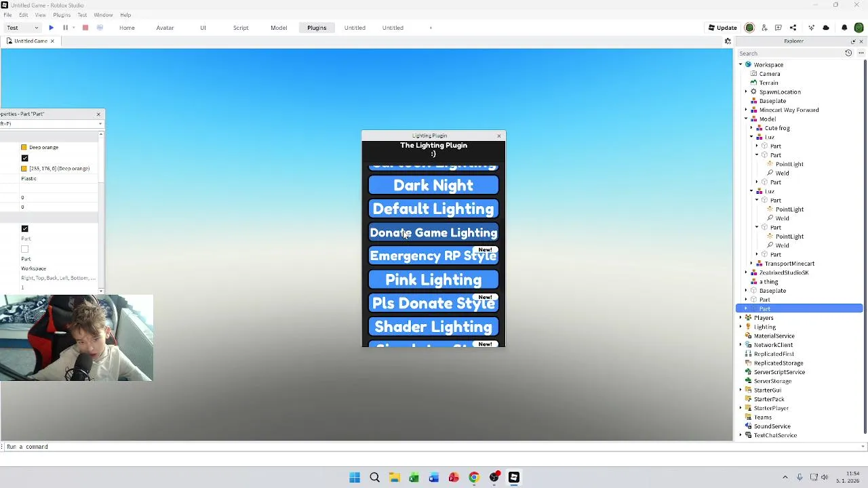Click the taskbar volume icon
The height and width of the screenshot is (488, 868).
coord(825,477)
